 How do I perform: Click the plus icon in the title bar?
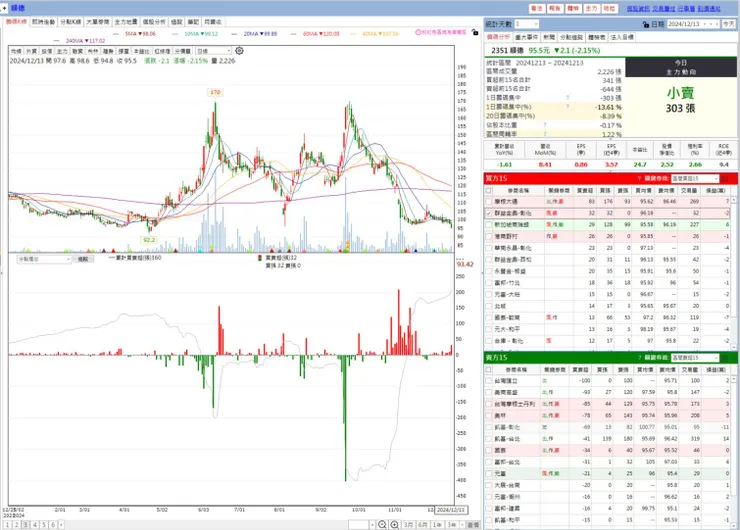click(4, 8)
